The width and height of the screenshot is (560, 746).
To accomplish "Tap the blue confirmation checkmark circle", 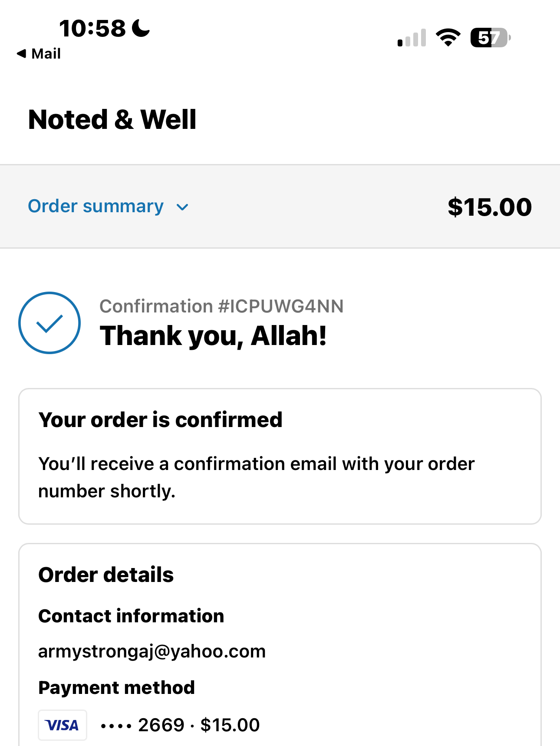I will (x=49, y=322).
